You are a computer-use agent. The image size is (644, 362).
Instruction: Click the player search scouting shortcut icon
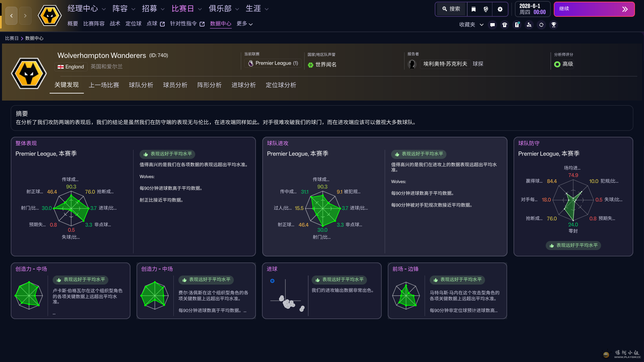tap(529, 25)
